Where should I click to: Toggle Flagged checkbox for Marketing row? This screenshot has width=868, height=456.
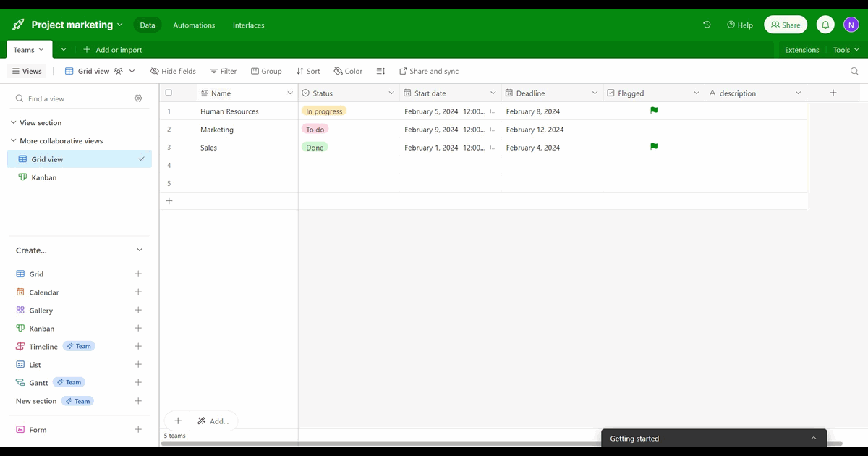tap(654, 130)
